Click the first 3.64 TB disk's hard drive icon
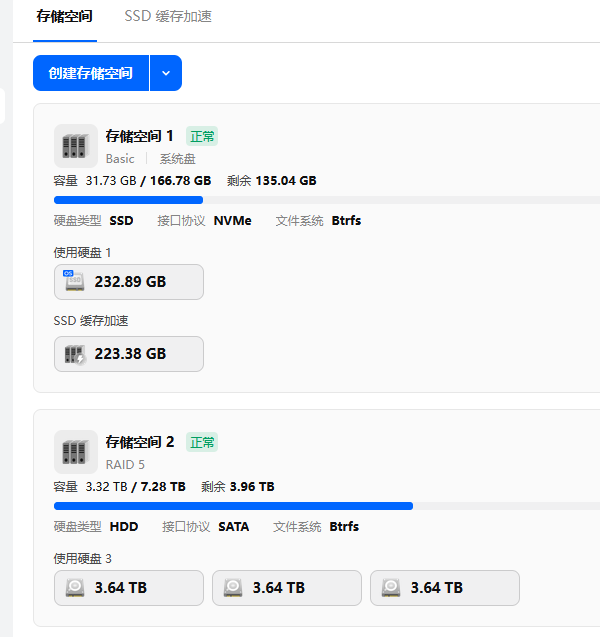 click(75, 588)
